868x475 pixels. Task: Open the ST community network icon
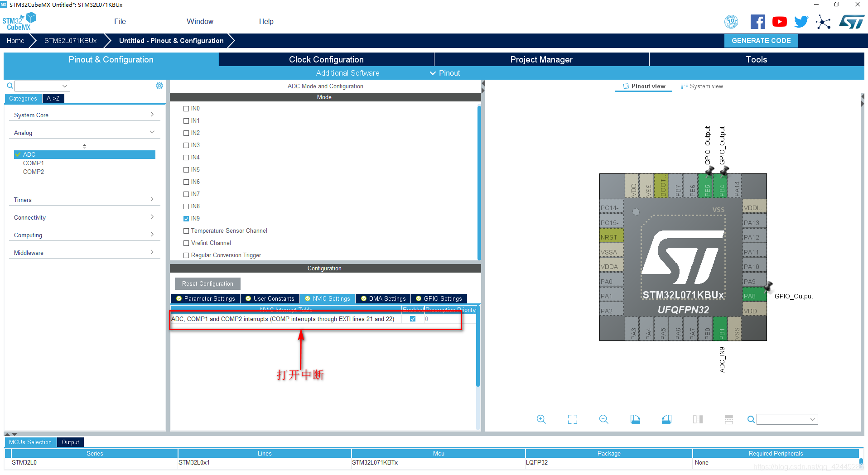pos(823,22)
